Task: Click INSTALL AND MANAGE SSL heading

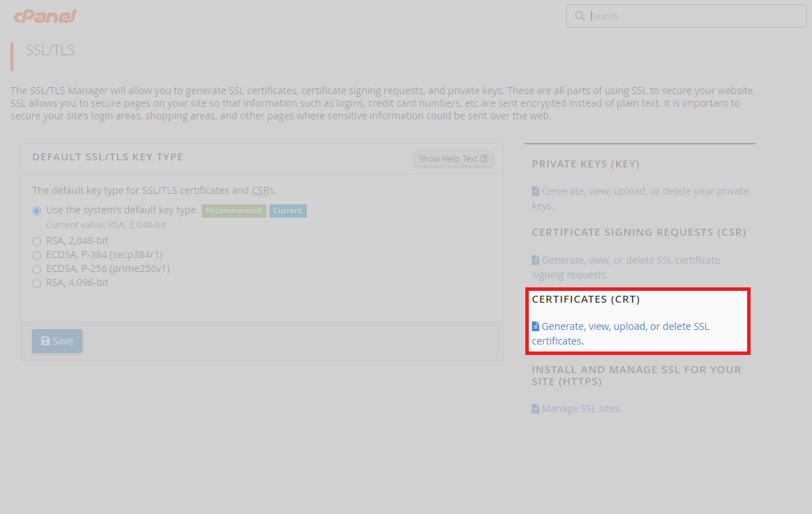Action: tap(636, 375)
